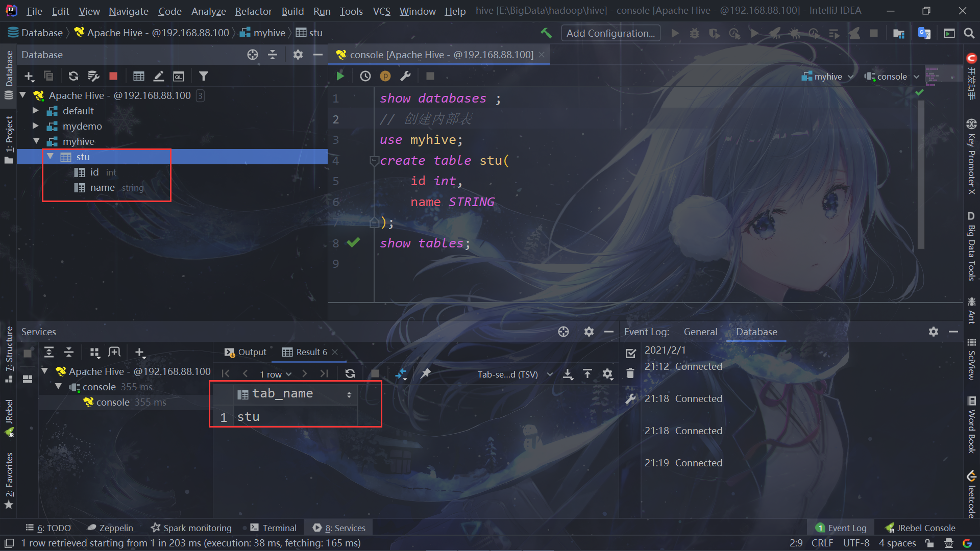This screenshot has height=551, width=980.
Task: Switch to the Output tab
Action: 246,352
